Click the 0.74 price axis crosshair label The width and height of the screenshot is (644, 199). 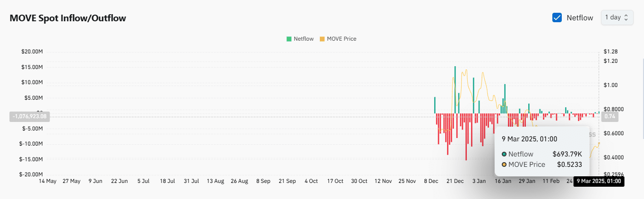pyautogui.click(x=610, y=116)
